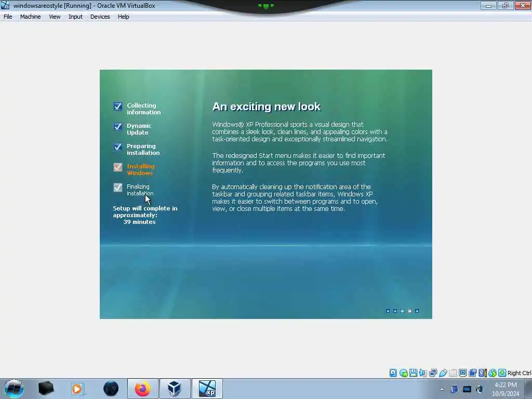Open the Help menu
The height and width of the screenshot is (399, 532).
click(124, 17)
